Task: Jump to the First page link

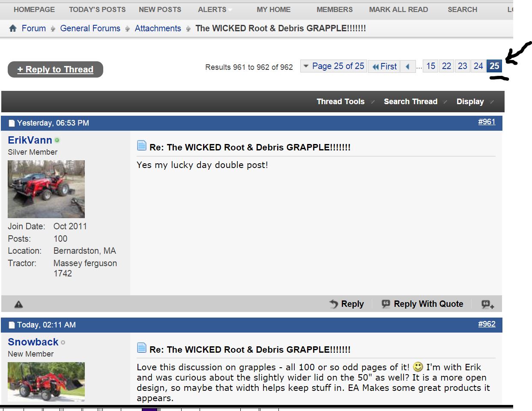Action: (x=384, y=66)
